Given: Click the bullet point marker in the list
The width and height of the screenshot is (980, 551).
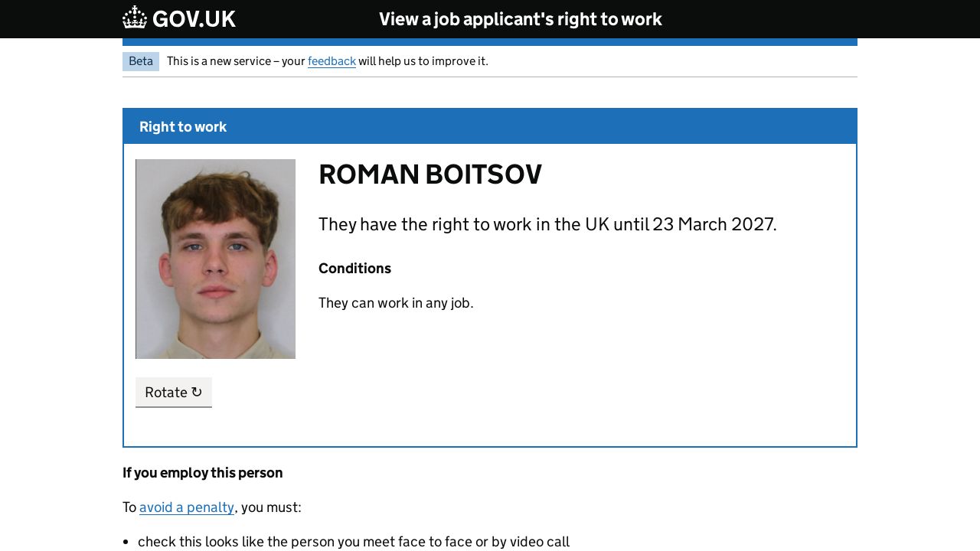Looking at the screenshot, I should [x=126, y=543].
